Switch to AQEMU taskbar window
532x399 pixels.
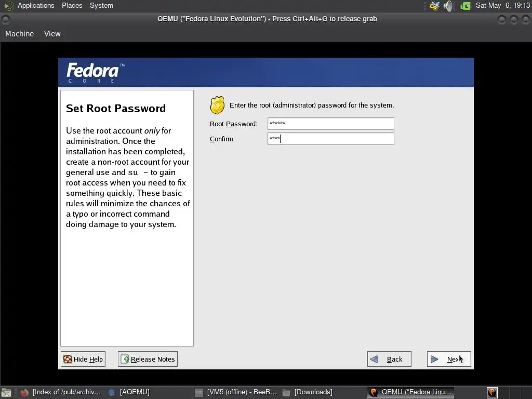point(129,392)
